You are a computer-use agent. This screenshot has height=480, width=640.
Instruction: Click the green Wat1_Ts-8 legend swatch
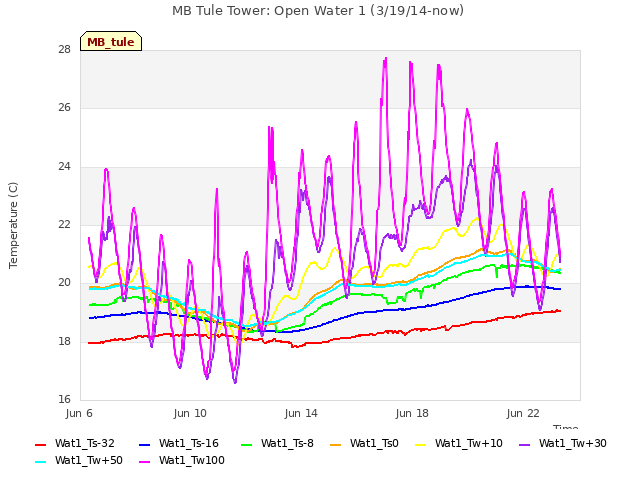click(x=247, y=444)
